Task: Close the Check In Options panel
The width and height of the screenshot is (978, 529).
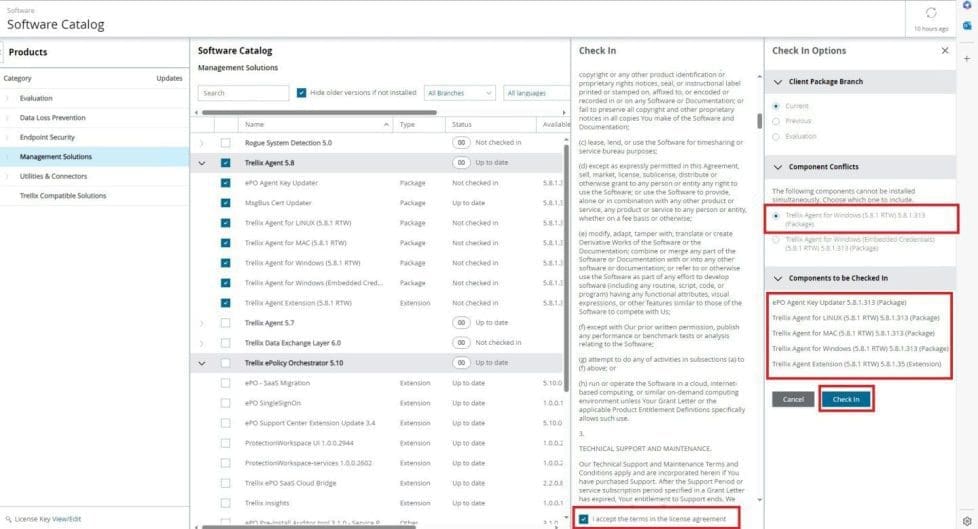Action: [945, 51]
